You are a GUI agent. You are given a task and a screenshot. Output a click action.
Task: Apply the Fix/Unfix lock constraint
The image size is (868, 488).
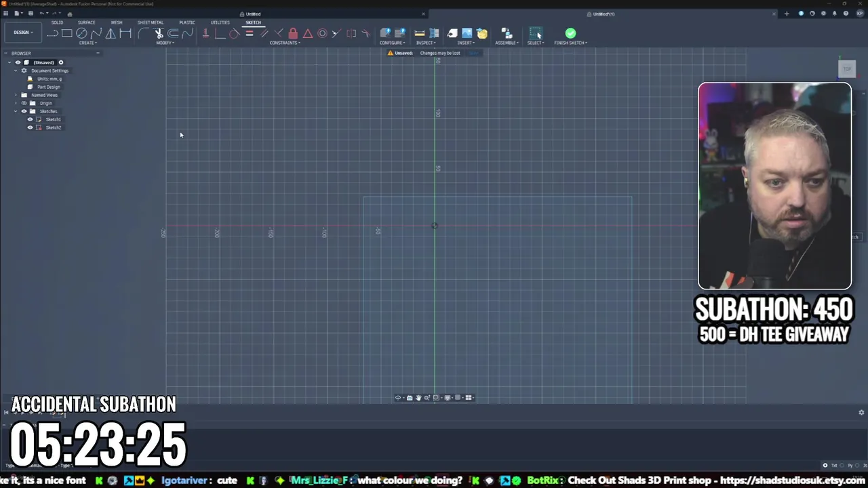pos(293,33)
